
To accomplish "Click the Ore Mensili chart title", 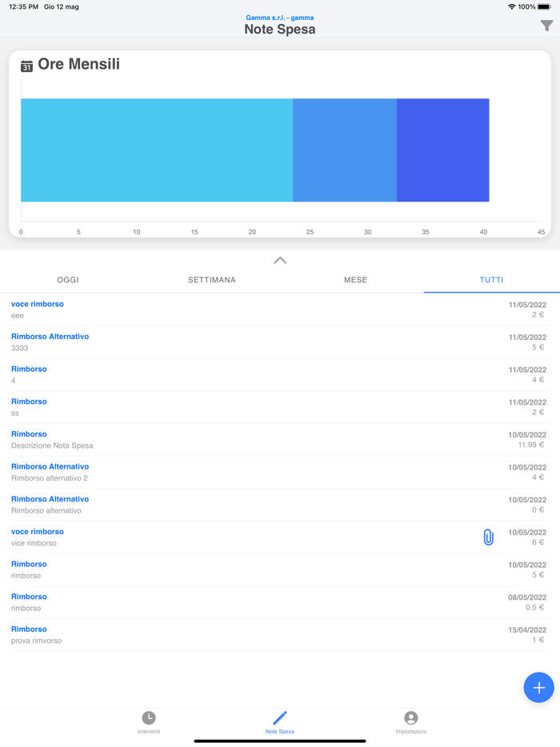I will (78, 64).
